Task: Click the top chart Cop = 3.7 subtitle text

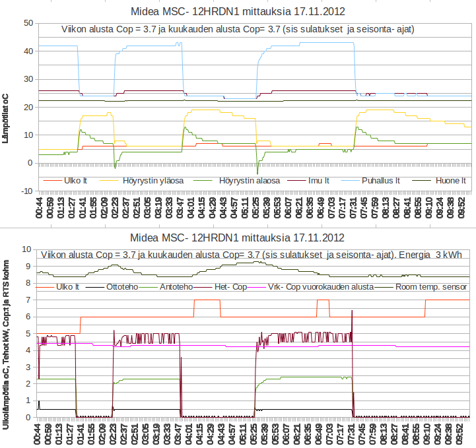Action: (238, 30)
